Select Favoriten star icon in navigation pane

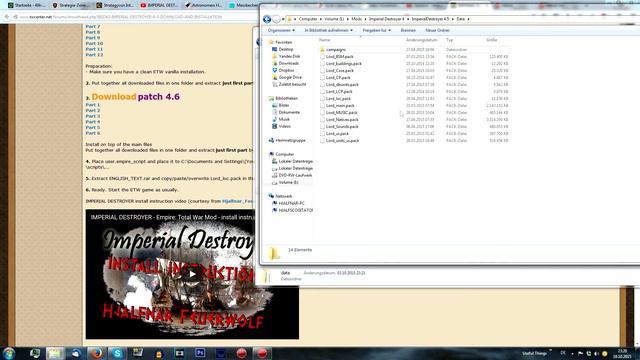pos(271,42)
